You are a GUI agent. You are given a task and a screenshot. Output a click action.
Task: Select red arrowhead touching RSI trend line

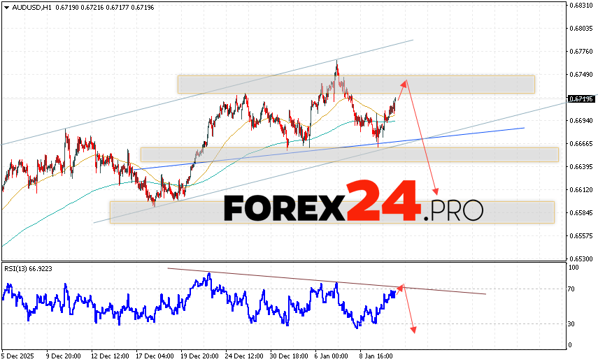click(401, 286)
